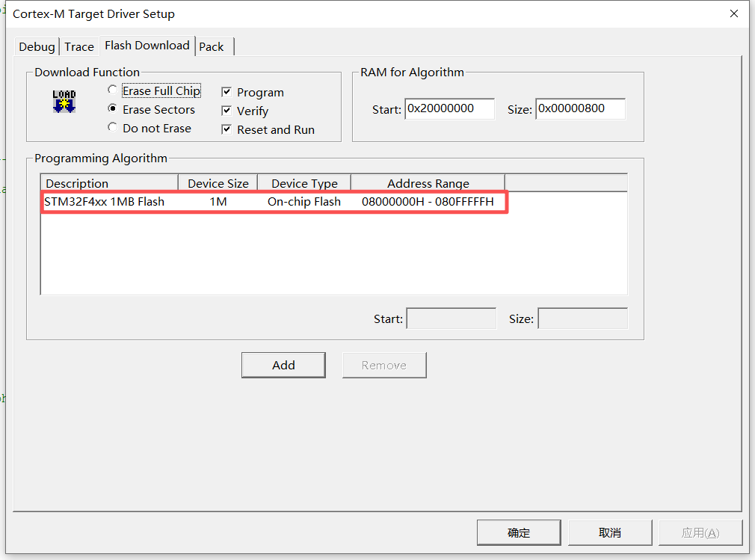This screenshot has height=560, width=755.
Task: Click the 应用(A) apply button
Action: 700,532
